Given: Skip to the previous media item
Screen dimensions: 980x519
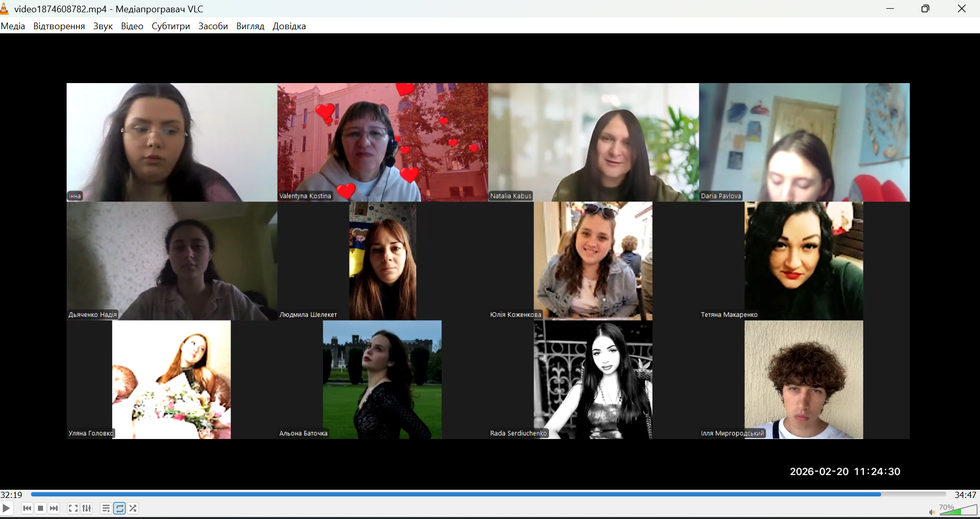Looking at the screenshot, I should (27, 508).
